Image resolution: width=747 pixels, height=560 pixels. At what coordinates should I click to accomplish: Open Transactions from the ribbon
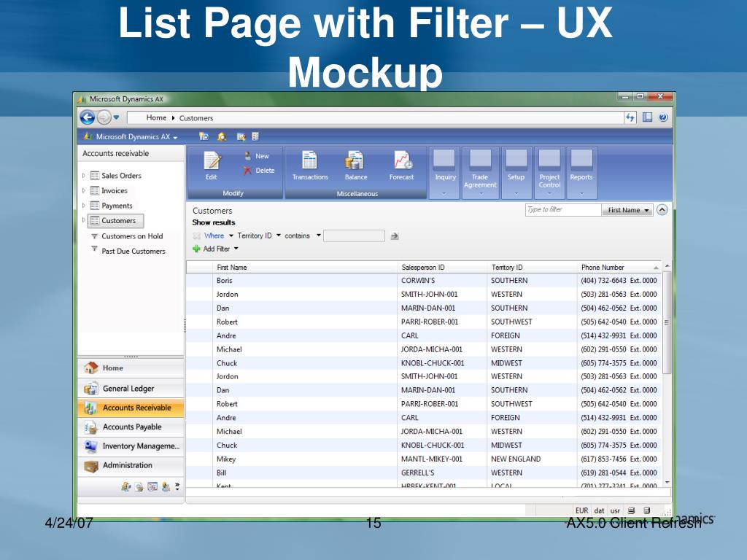(x=310, y=166)
